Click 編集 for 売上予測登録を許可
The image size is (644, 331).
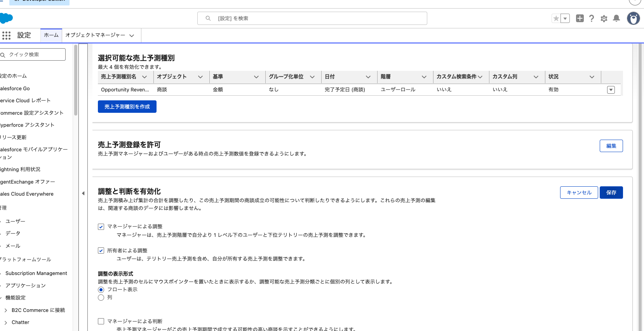pyautogui.click(x=611, y=146)
